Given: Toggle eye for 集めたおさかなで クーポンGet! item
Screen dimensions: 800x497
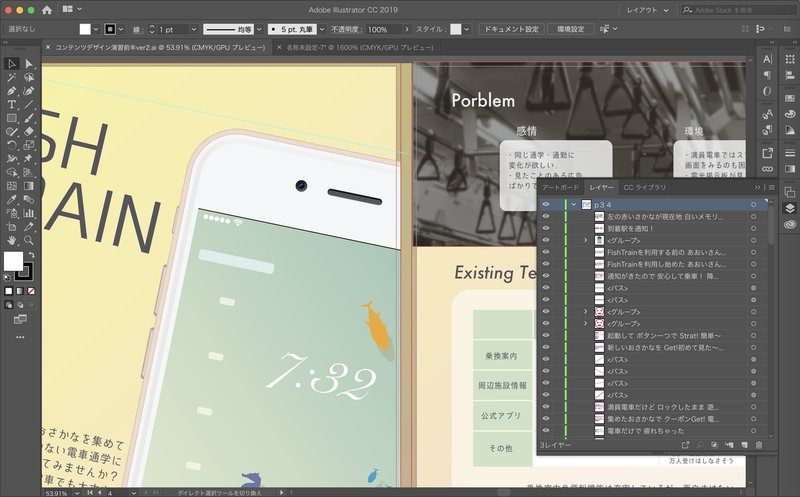Looking at the screenshot, I should pyautogui.click(x=546, y=419).
